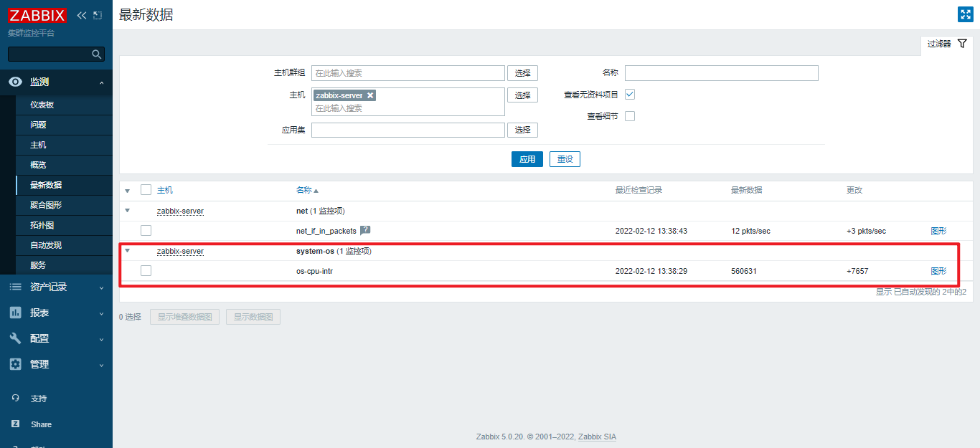Click the ZABBIX logo
980x448 pixels.
37,15
